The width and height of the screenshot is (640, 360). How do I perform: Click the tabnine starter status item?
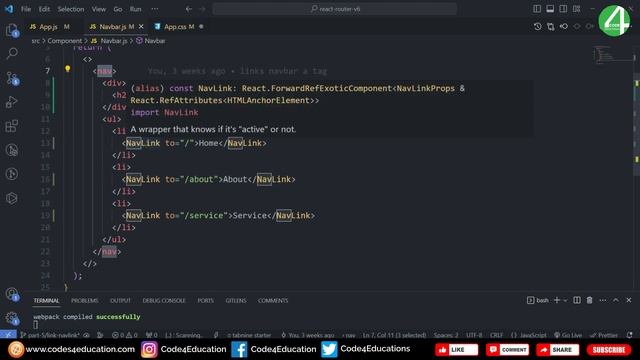click(249, 335)
